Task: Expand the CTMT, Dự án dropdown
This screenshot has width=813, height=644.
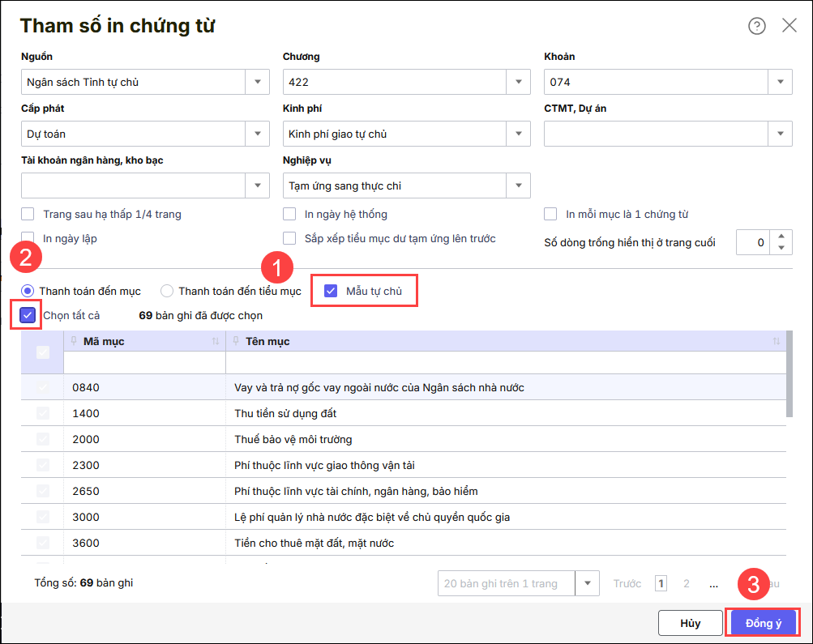Action: [781, 134]
